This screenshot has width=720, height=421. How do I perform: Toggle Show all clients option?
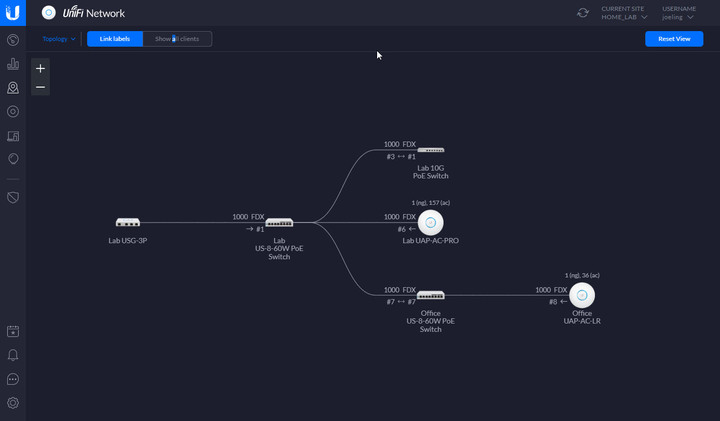[x=177, y=39]
